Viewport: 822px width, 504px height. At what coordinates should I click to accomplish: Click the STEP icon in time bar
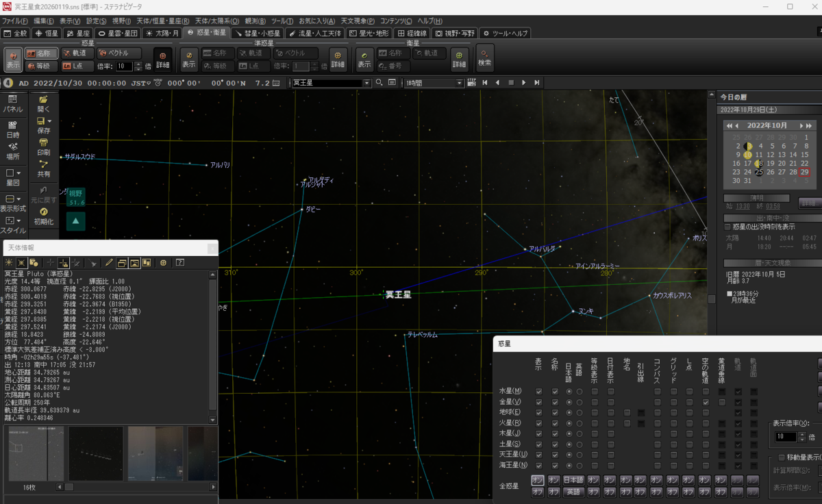pos(471,83)
